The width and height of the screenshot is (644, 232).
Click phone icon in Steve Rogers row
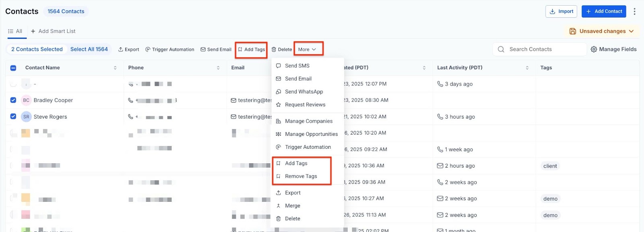(x=130, y=117)
